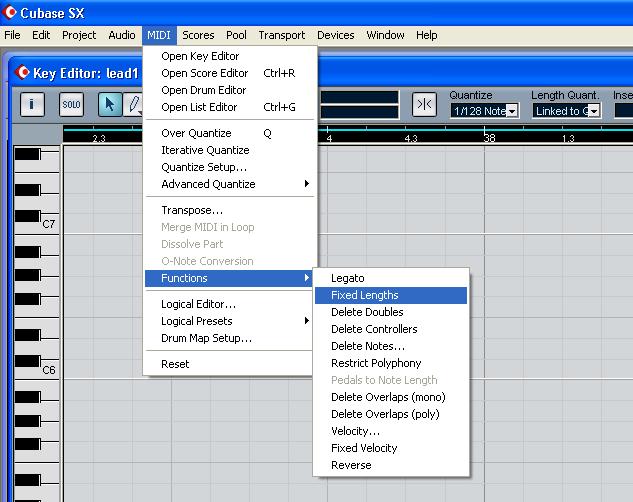This screenshot has width=633, height=502.
Task: Click the Functions submenu entry
Action: [229, 278]
